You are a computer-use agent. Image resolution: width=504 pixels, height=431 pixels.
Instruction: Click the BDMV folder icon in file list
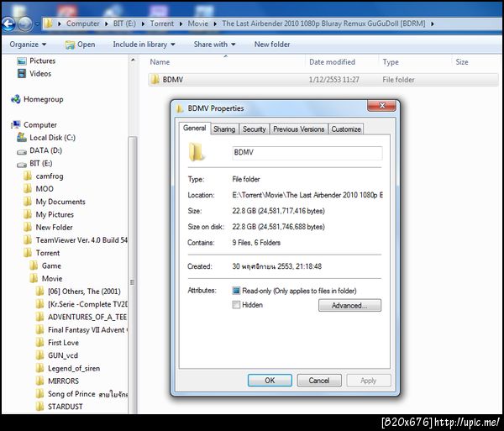click(155, 79)
